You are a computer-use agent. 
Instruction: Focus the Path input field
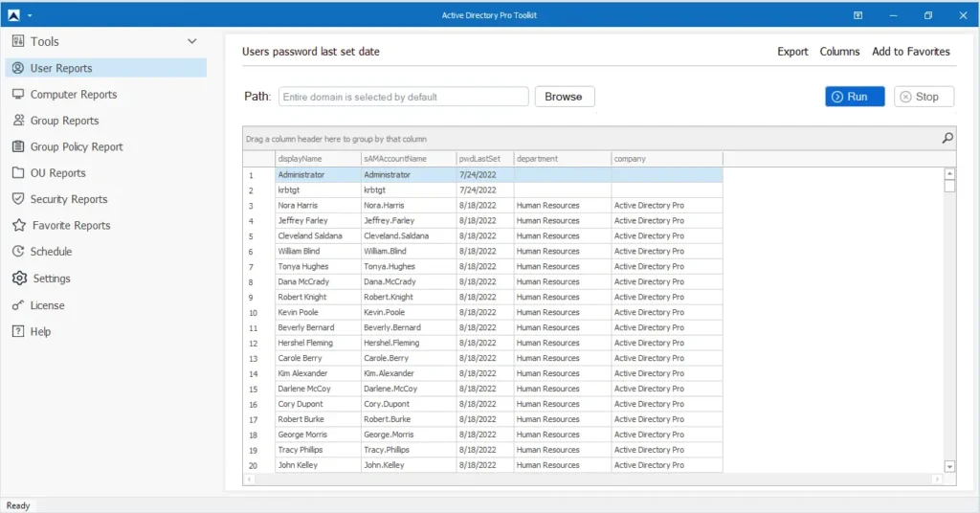point(403,97)
